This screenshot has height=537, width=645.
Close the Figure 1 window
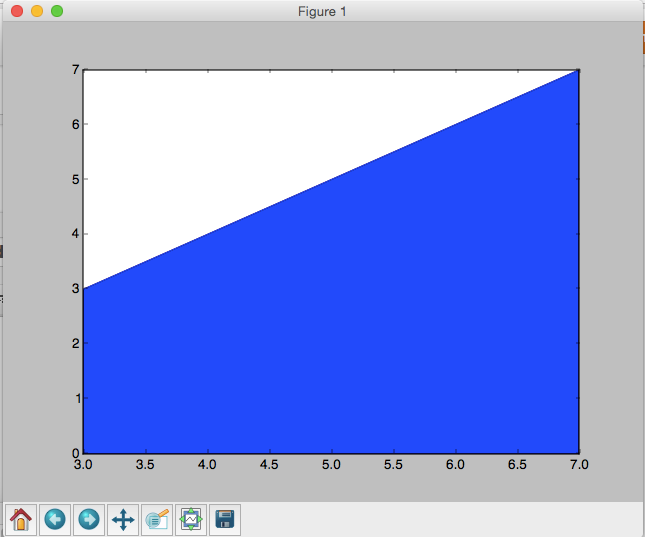pos(17,11)
